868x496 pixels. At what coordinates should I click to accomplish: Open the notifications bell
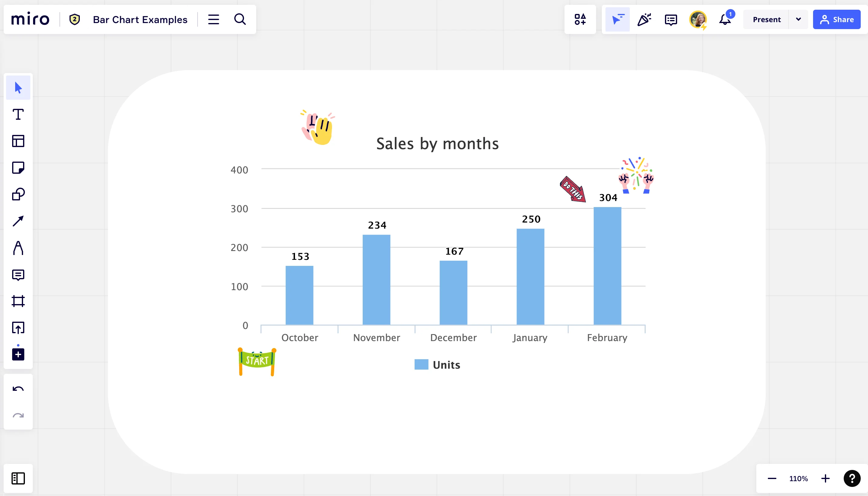coord(725,19)
